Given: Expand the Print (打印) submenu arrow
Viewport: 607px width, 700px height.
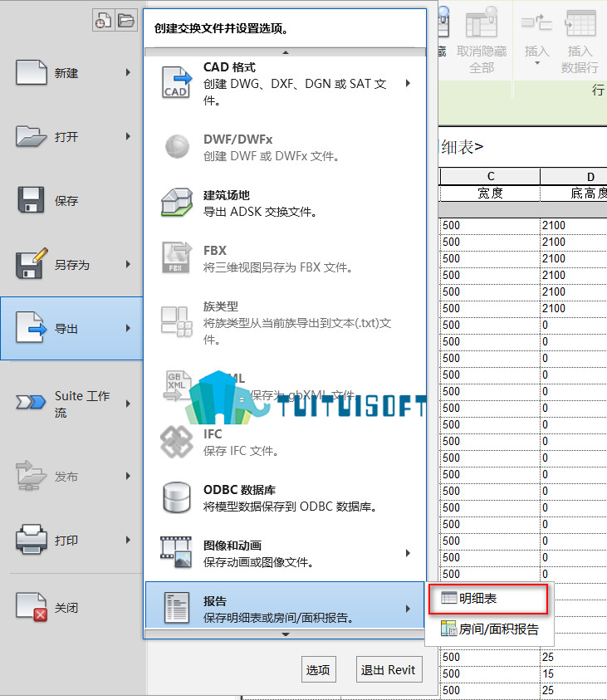Looking at the screenshot, I should pyautogui.click(x=128, y=540).
